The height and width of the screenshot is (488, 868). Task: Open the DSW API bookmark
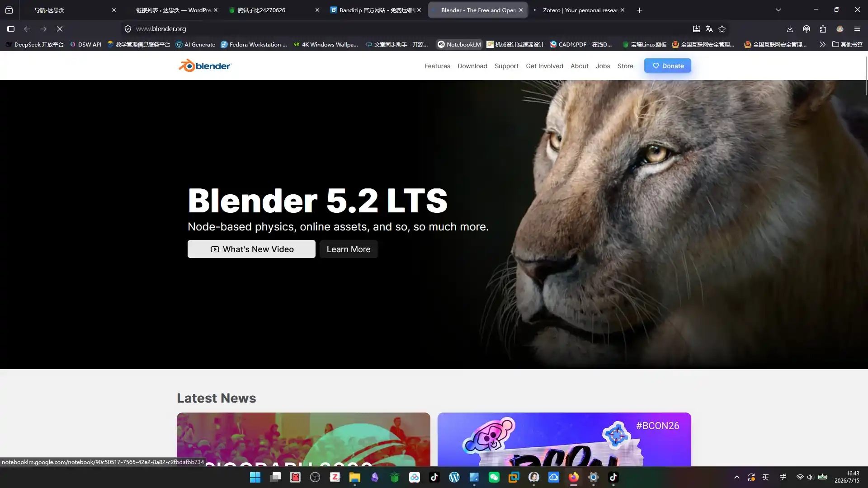click(85, 44)
